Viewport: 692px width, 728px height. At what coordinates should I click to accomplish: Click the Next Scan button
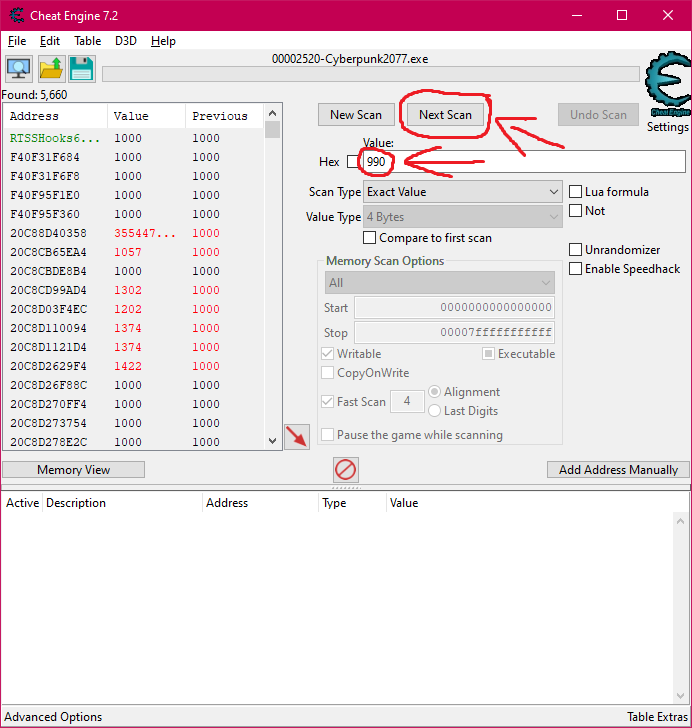tap(445, 115)
